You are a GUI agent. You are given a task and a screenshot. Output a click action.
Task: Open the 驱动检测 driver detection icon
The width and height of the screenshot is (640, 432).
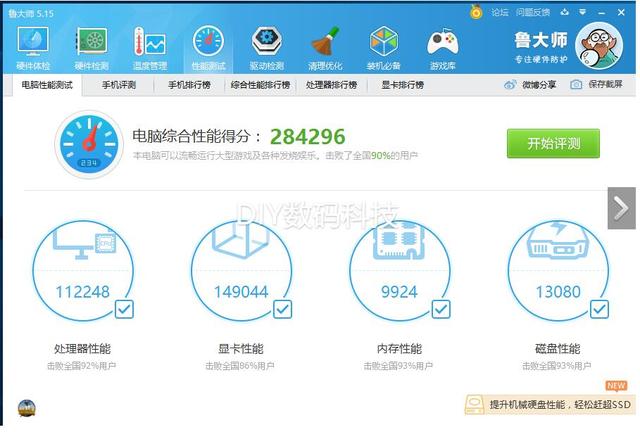coord(267,41)
